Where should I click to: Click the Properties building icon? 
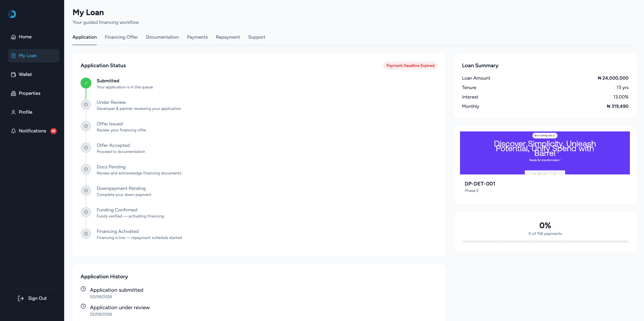point(13,93)
